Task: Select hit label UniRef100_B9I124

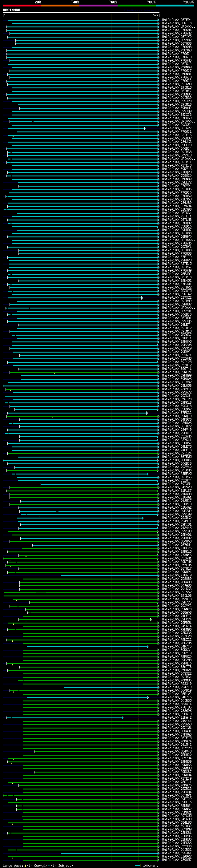Action: (176, 453)
